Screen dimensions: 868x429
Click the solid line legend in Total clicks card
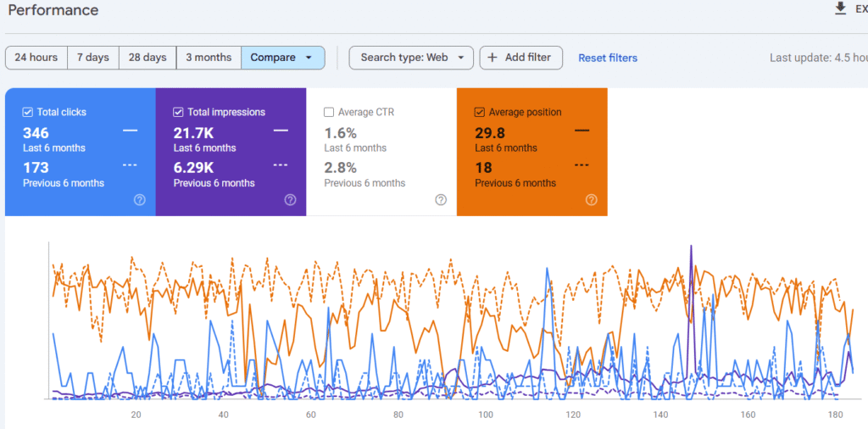(130, 130)
